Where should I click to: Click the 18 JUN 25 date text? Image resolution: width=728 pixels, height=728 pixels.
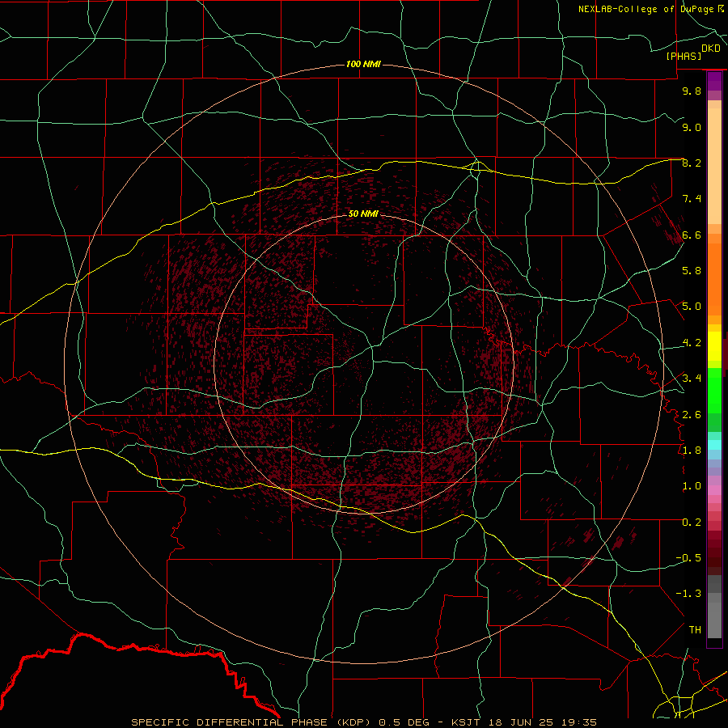tap(519, 722)
